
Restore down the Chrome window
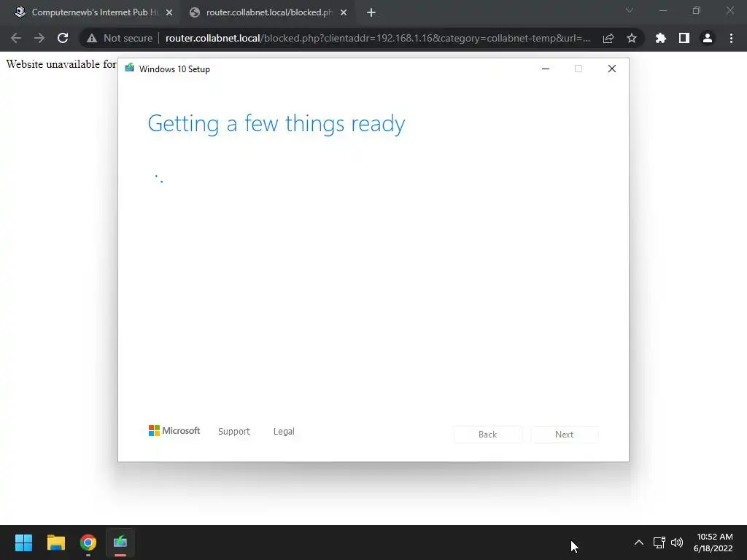click(697, 10)
